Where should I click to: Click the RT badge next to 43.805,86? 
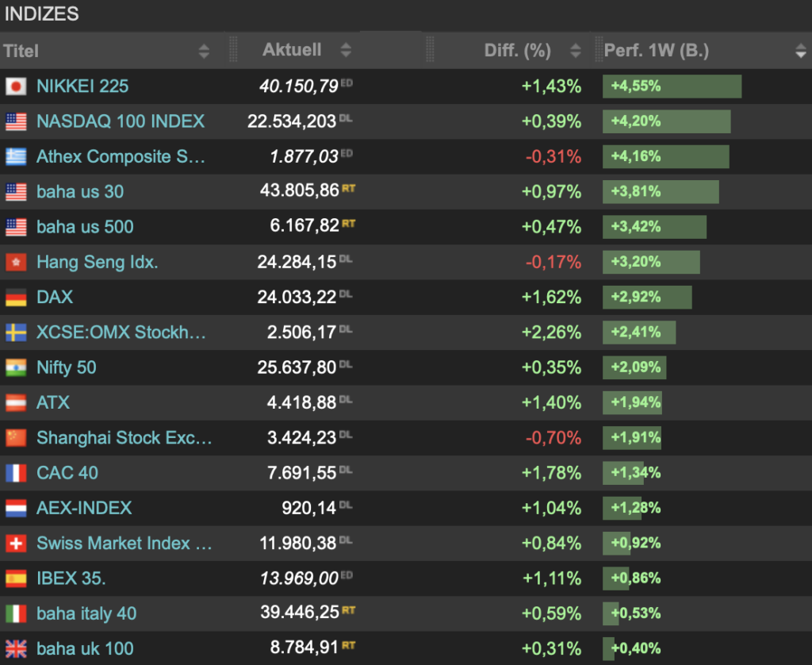(x=349, y=188)
